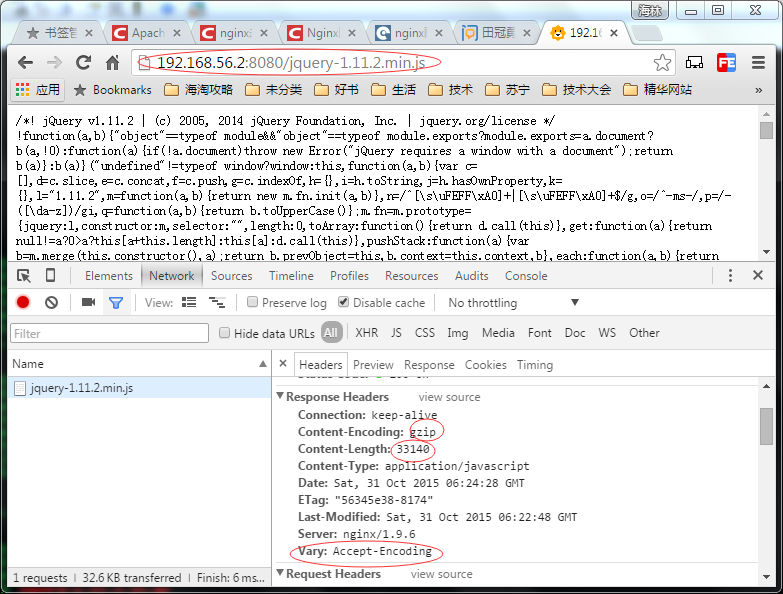Show the Response tab of the request
The width and height of the screenshot is (783, 594).
click(429, 365)
